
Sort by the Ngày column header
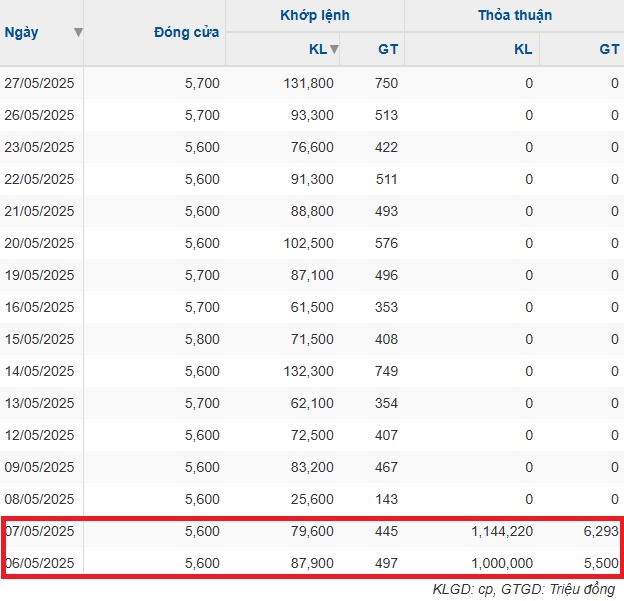[21, 32]
